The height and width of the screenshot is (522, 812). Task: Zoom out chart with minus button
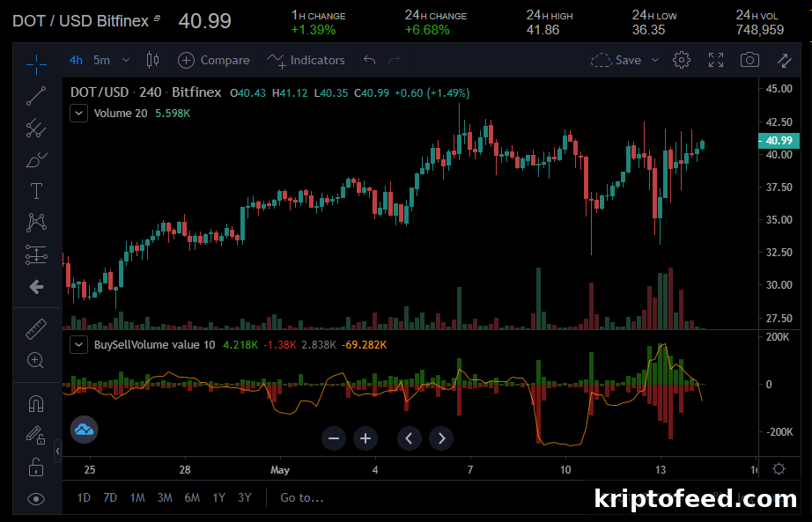[x=334, y=438]
